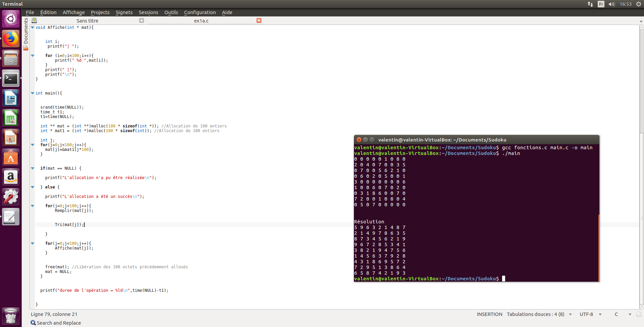Open the Amazon launcher icon

pos(11,177)
